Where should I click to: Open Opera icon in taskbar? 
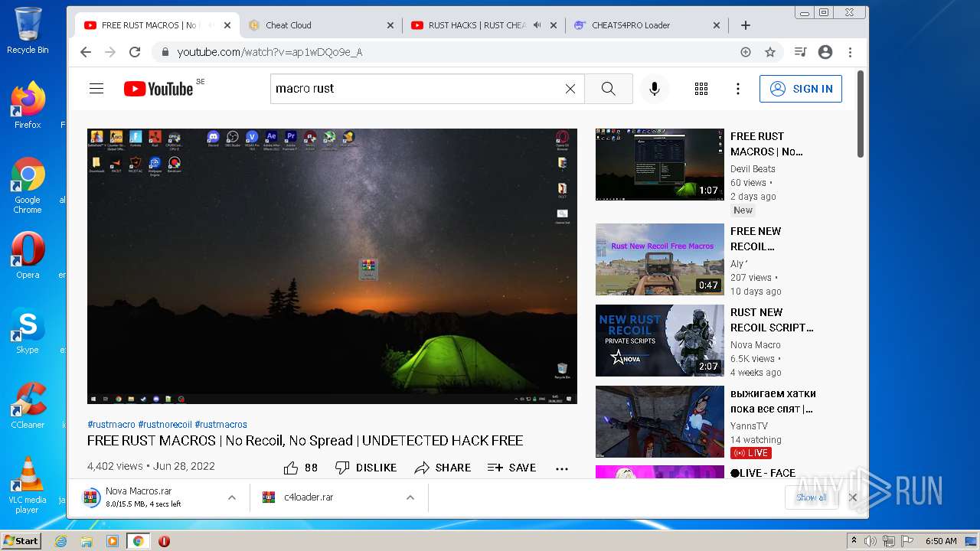[x=164, y=541]
